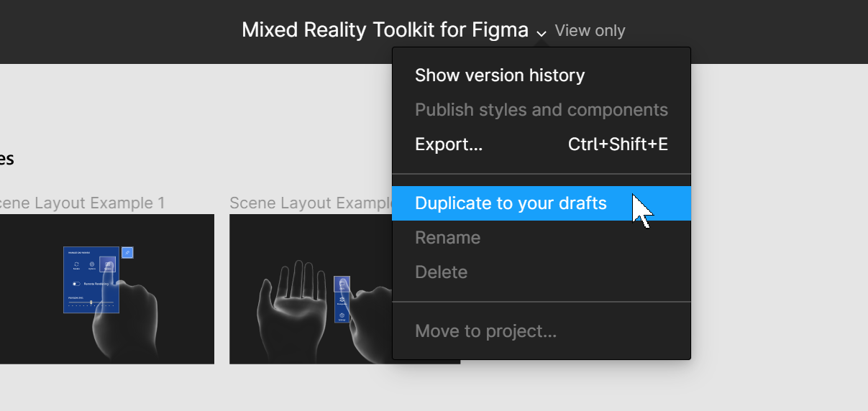The width and height of the screenshot is (868, 411).
Task: Click the pin icon beside the blue panel
Action: tap(128, 252)
